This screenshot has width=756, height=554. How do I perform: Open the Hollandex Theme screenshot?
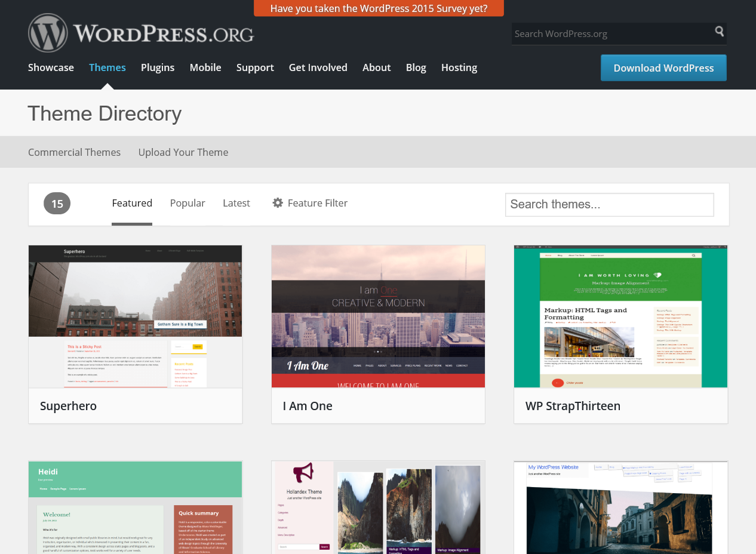tap(378, 507)
